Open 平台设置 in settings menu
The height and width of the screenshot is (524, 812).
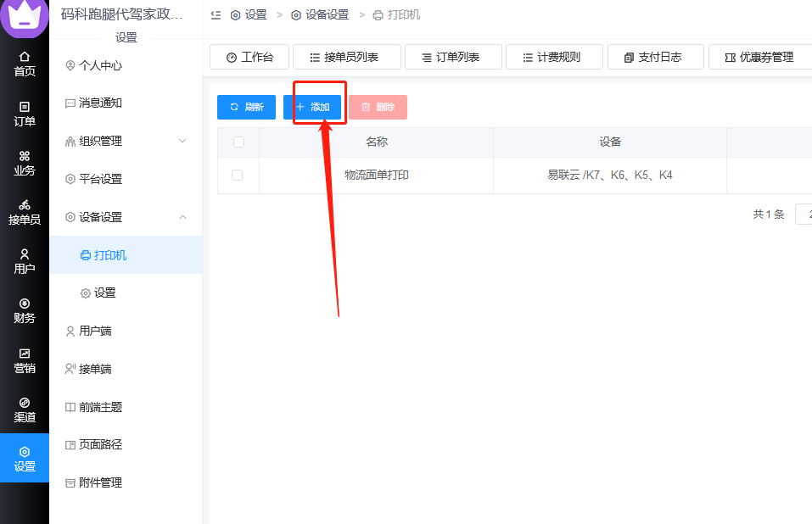pos(126,179)
